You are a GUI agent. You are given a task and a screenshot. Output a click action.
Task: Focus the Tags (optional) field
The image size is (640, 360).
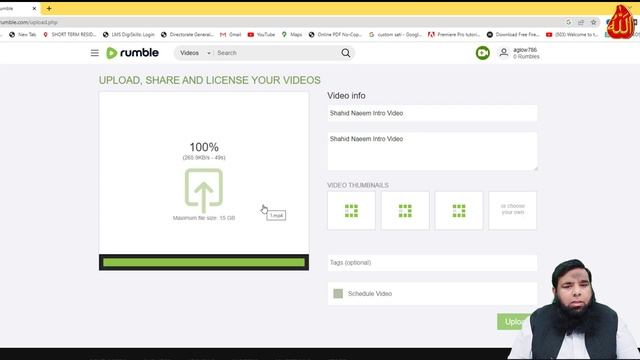tap(432, 263)
